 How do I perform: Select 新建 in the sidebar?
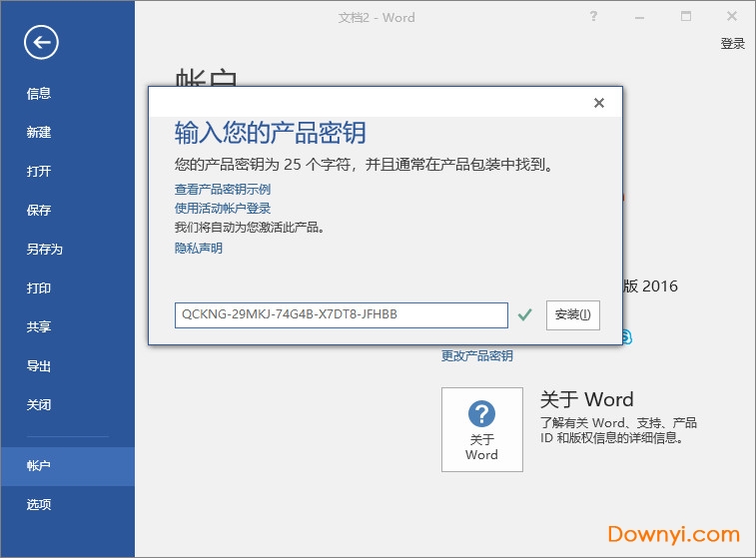pos(39,132)
